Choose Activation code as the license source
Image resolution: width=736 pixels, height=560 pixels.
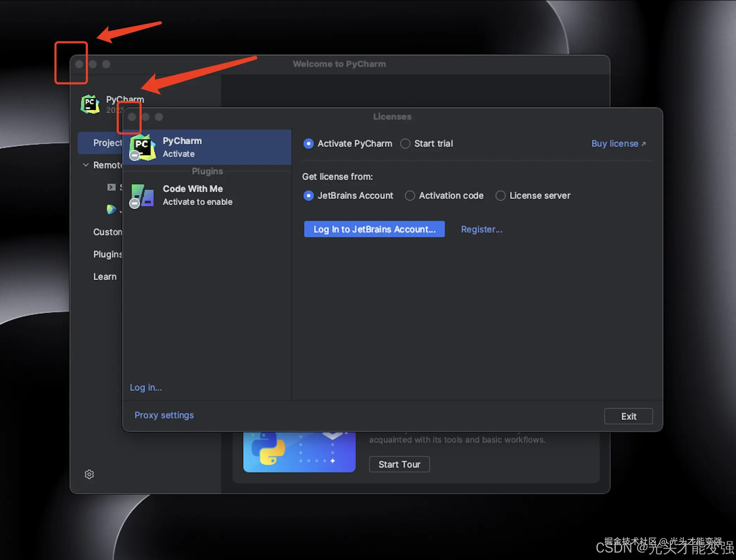(410, 196)
